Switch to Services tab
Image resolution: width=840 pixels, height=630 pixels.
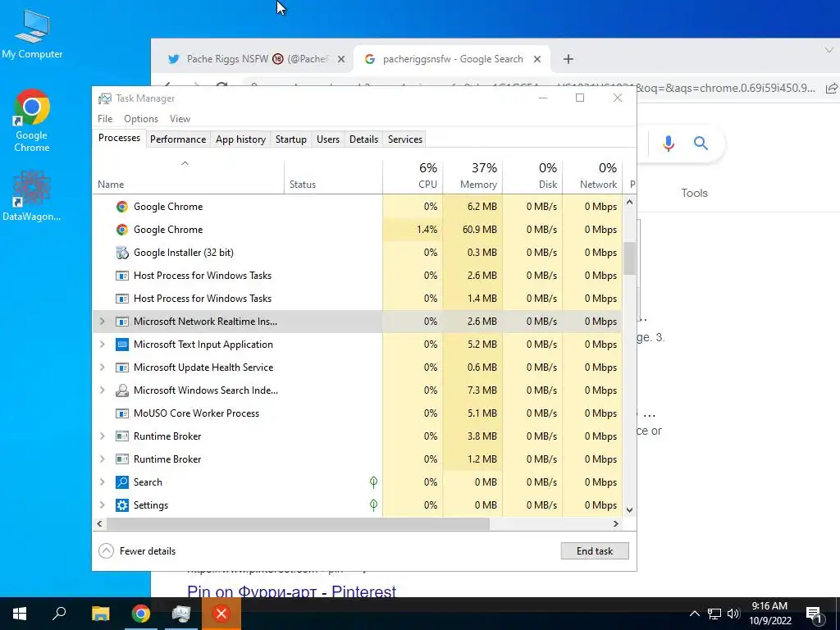(x=405, y=139)
